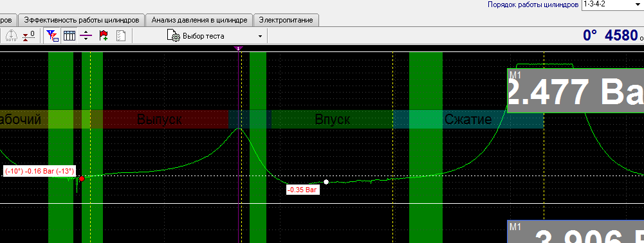The image size is (644, 243).
Task: Open the Порядок работы цилиндров combo box
Action: coord(612,5)
